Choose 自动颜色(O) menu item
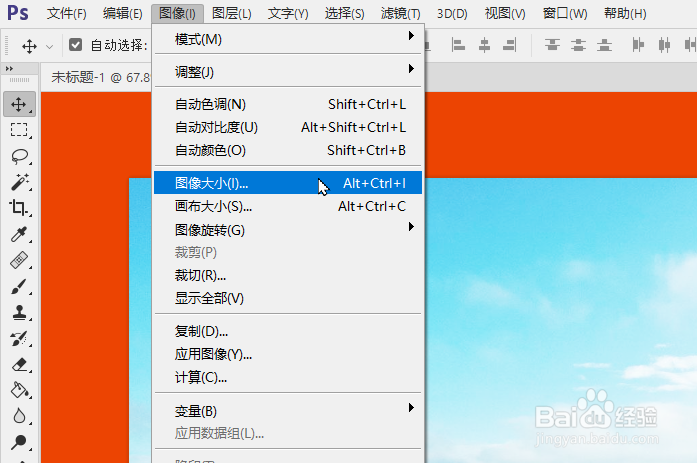The height and width of the screenshot is (463, 697). (288, 150)
